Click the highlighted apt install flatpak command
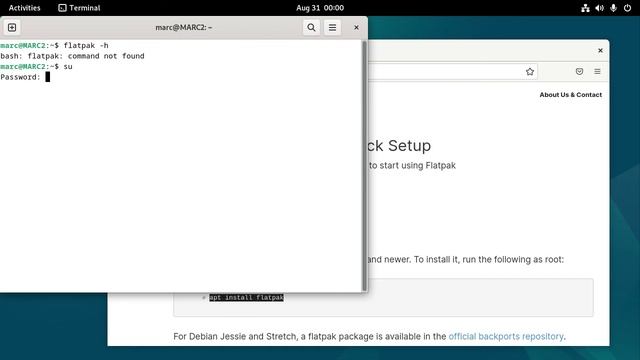This screenshot has width=640, height=360. [246, 298]
